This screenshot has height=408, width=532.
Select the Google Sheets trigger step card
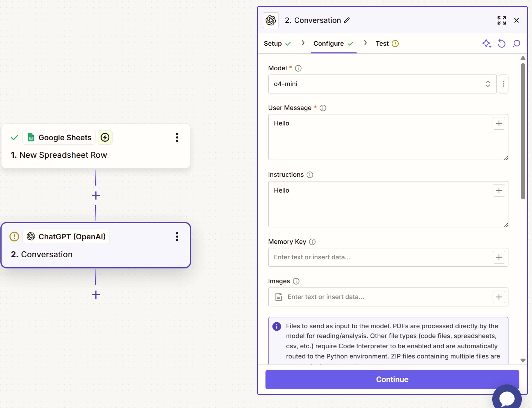(96, 146)
